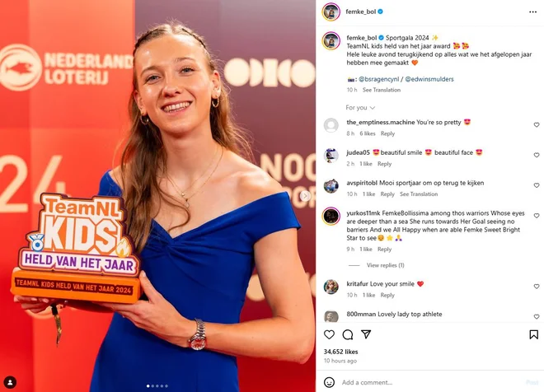This screenshot has height=392, width=544.
Task: Save post with the bookmark icon
Action: pyautogui.click(x=533, y=334)
